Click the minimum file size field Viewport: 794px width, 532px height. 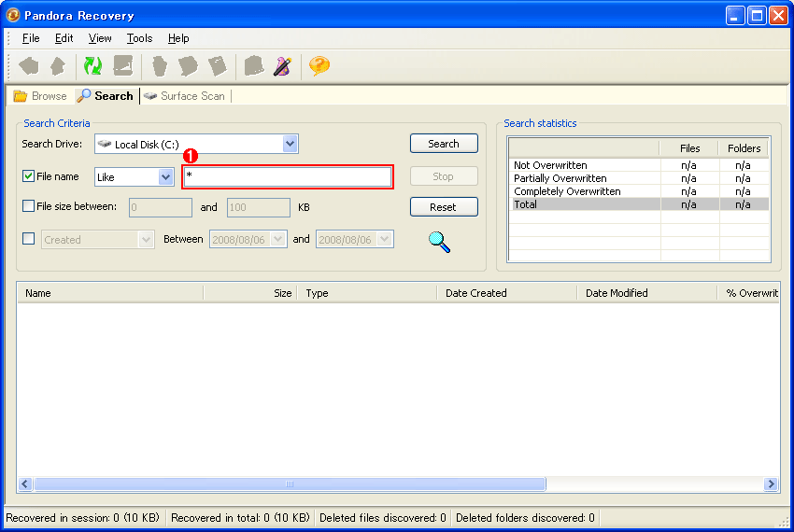[x=161, y=207]
